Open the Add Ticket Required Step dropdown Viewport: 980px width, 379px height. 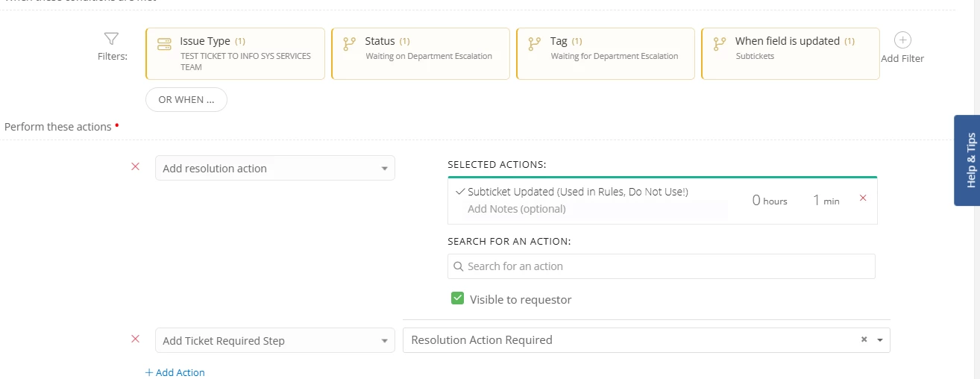(x=274, y=341)
